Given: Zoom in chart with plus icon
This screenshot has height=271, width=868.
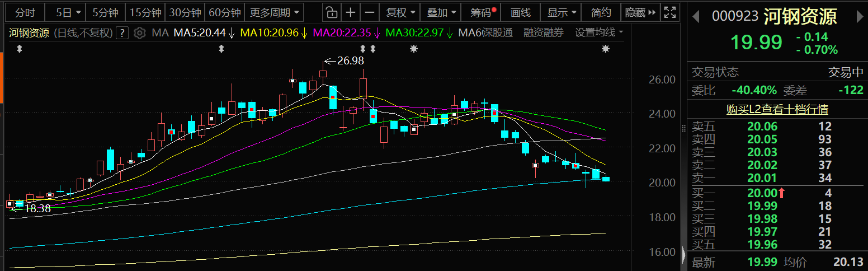Looking at the screenshot, I should point(351,12).
